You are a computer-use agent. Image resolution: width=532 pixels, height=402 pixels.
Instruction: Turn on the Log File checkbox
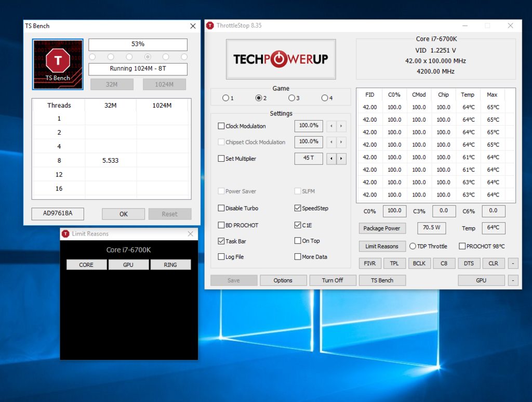tap(221, 257)
